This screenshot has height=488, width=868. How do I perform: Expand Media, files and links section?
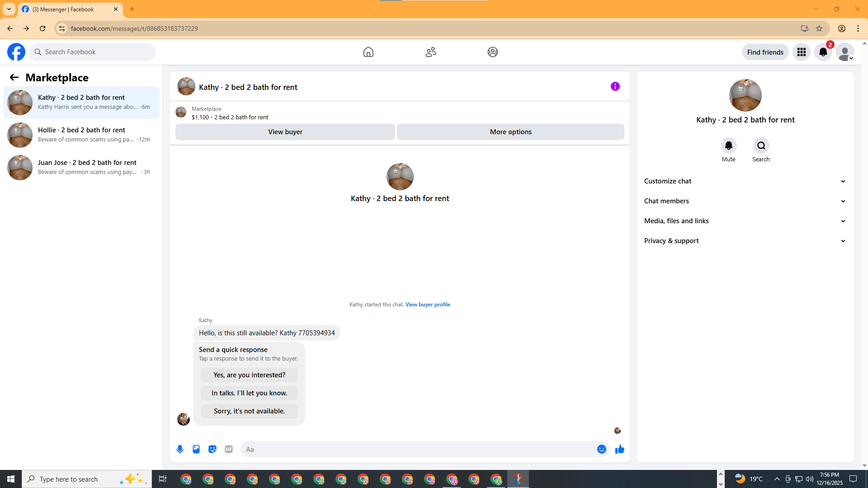tap(745, 221)
